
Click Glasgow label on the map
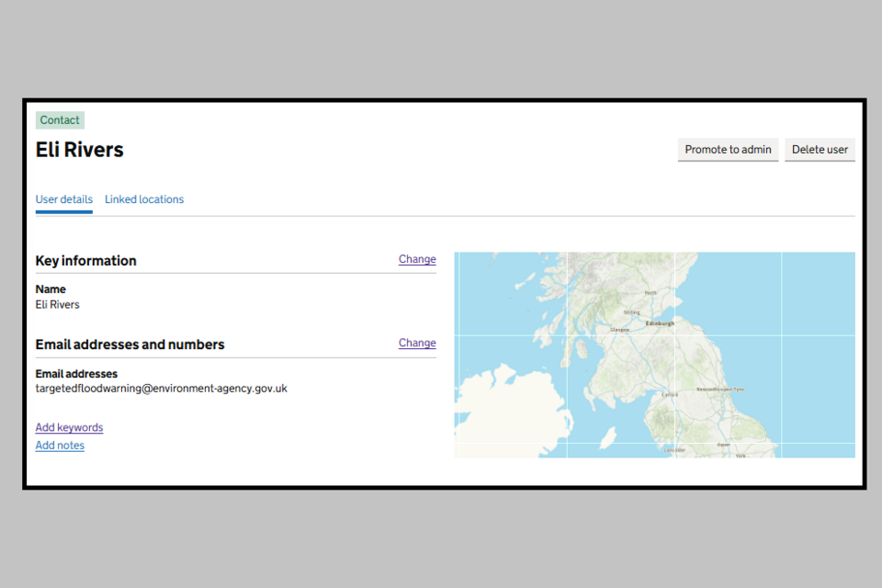click(620, 329)
